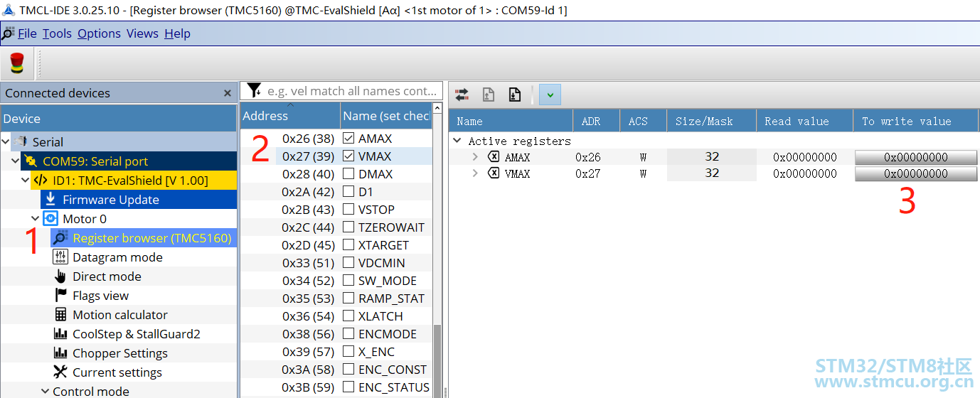The height and width of the screenshot is (398, 980).
Task: Click the Serial connection icon in device tree
Action: (21, 142)
